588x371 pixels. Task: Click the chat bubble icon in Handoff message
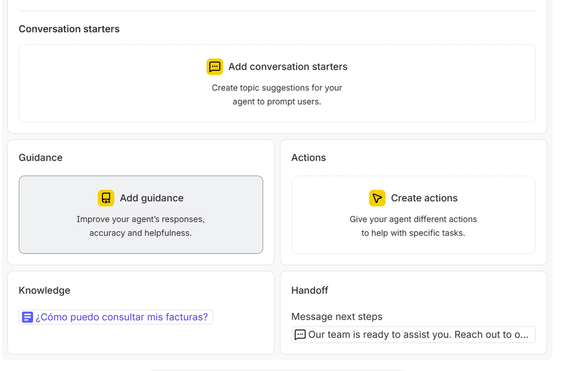300,335
